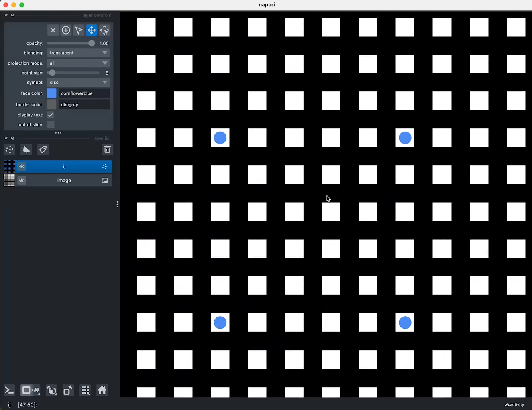The width and height of the screenshot is (532, 410).
Task: Open the napari console
Action: (9, 390)
